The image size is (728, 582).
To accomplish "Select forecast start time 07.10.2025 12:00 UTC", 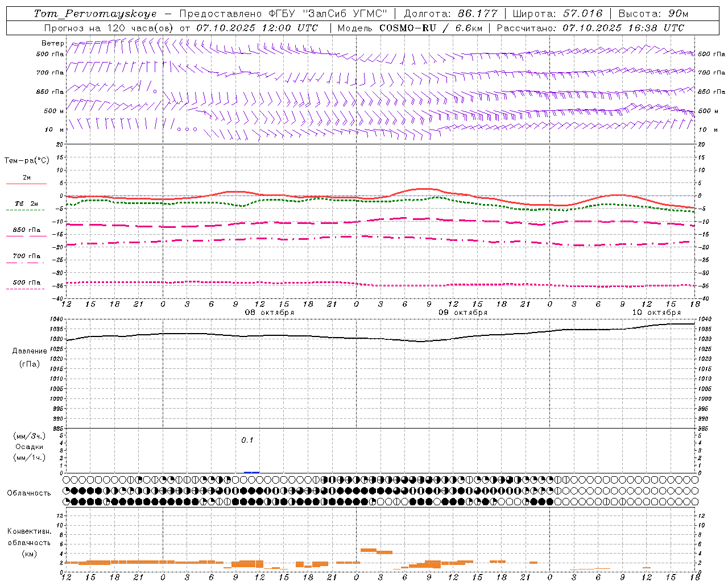I will [257, 28].
